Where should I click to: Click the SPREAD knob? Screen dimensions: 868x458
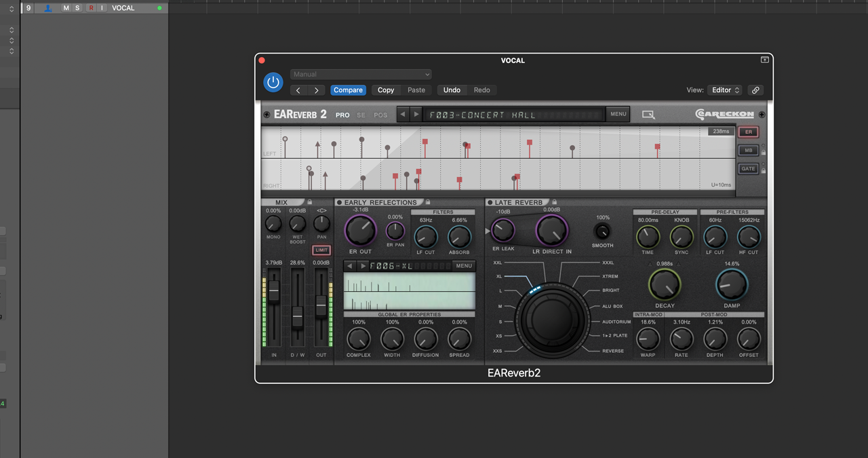pyautogui.click(x=459, y=339)
